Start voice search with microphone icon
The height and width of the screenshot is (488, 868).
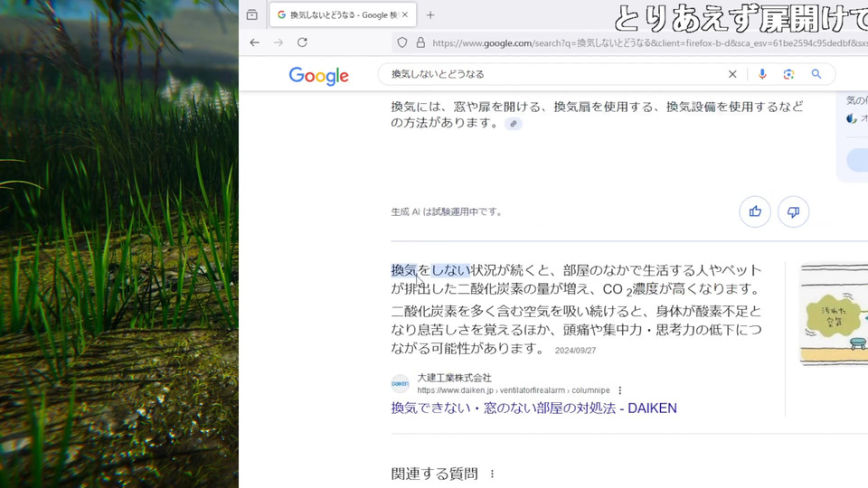click(x=762, y=74)
